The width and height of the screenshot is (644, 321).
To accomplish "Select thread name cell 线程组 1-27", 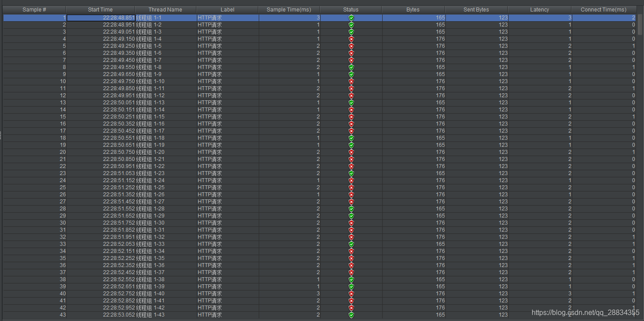I will point(165,202).
